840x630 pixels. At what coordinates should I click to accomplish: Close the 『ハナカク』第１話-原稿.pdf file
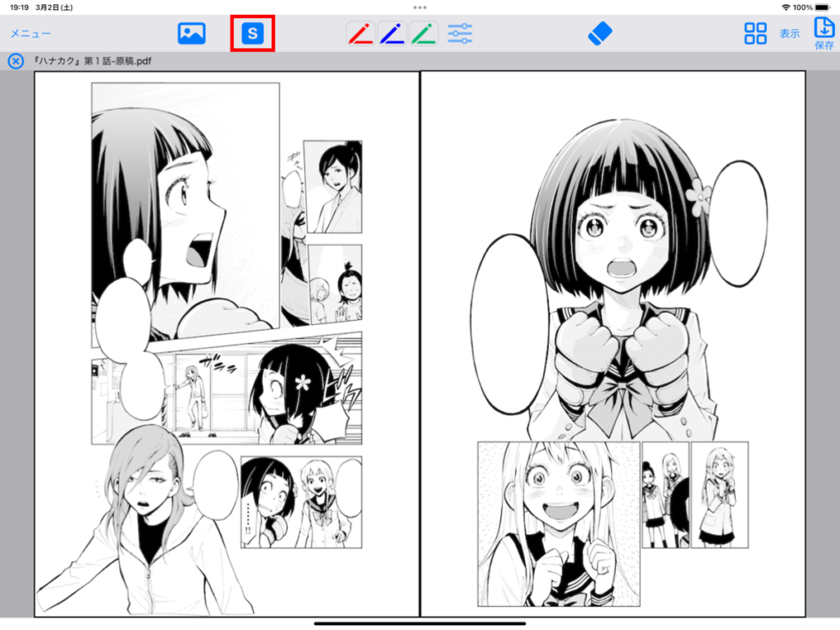click(16, 61)
